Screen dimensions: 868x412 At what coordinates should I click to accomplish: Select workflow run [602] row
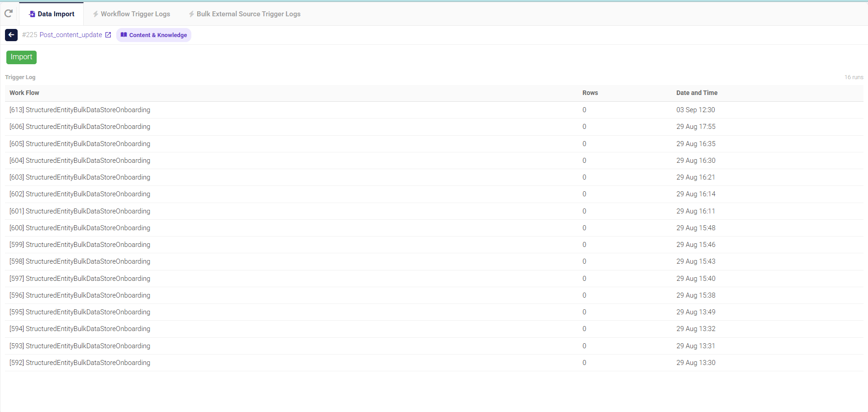(x=434, y=194)
